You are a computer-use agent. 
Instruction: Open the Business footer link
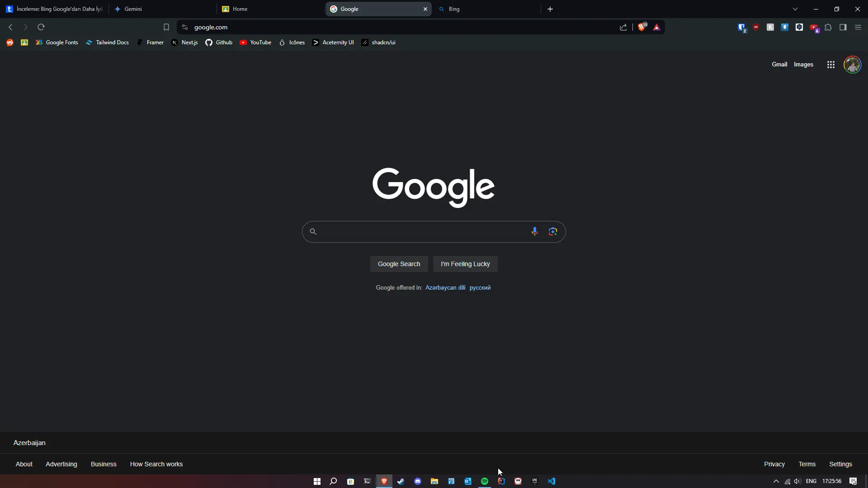click(104, 464)
